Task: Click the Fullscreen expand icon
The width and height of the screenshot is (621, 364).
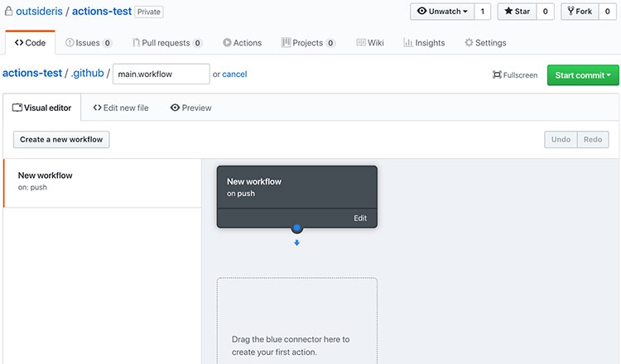Action: pos(497,74)
